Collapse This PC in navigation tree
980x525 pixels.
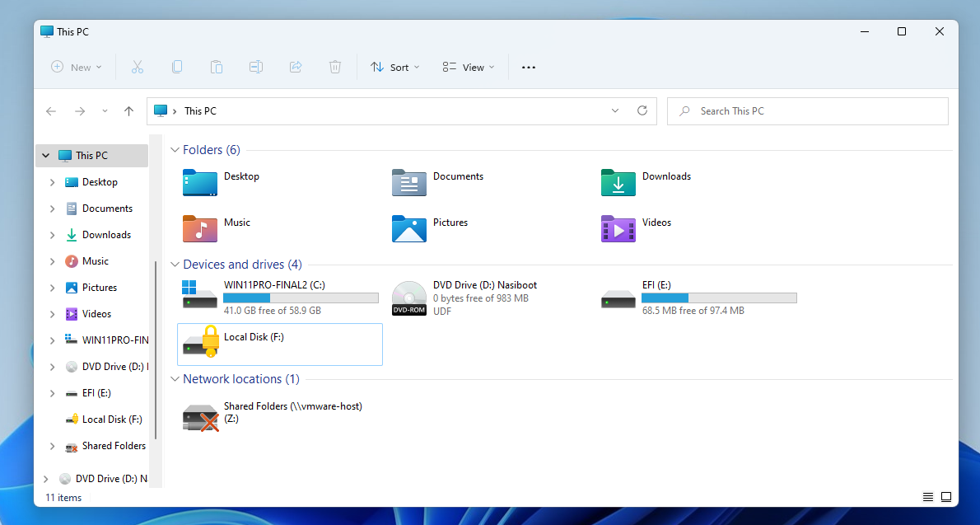pyautogui.click(x=45, y=156)
